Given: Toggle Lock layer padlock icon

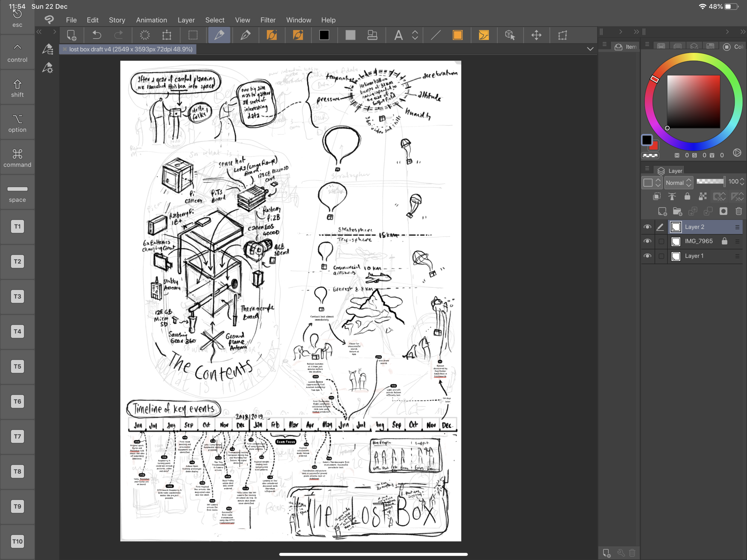Looking at the screenshot, I should point(687,197).
